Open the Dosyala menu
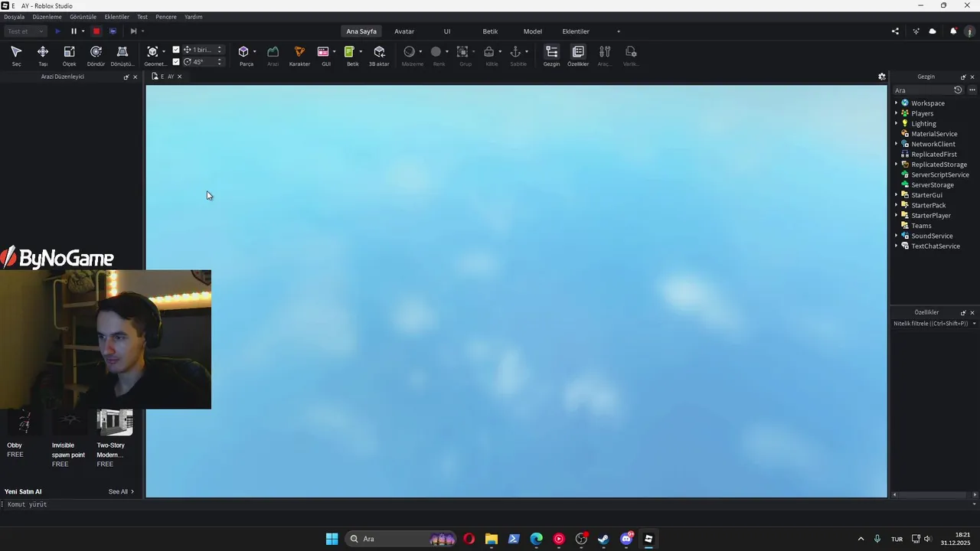 pyautogui.click(x=15, y=17)
